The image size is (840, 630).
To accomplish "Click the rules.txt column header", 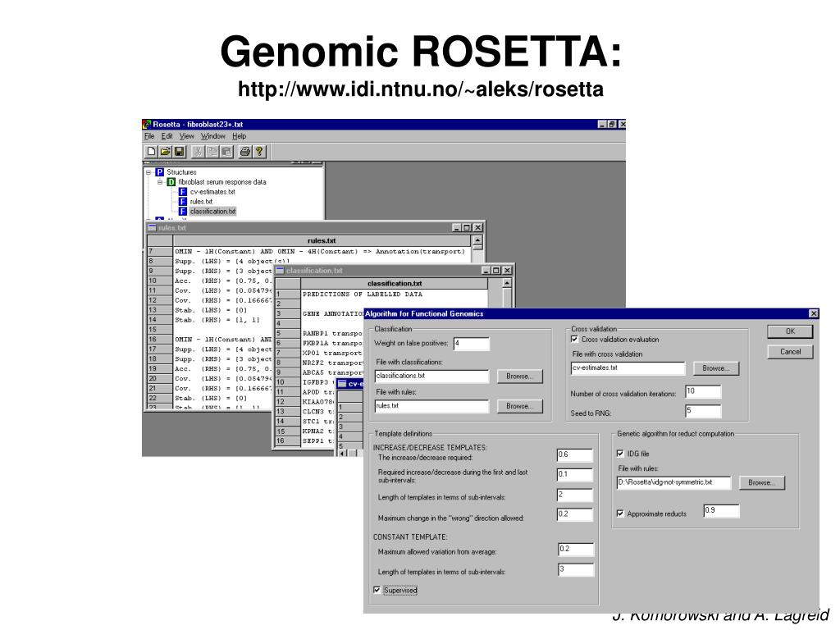I will tap(321, 240).
